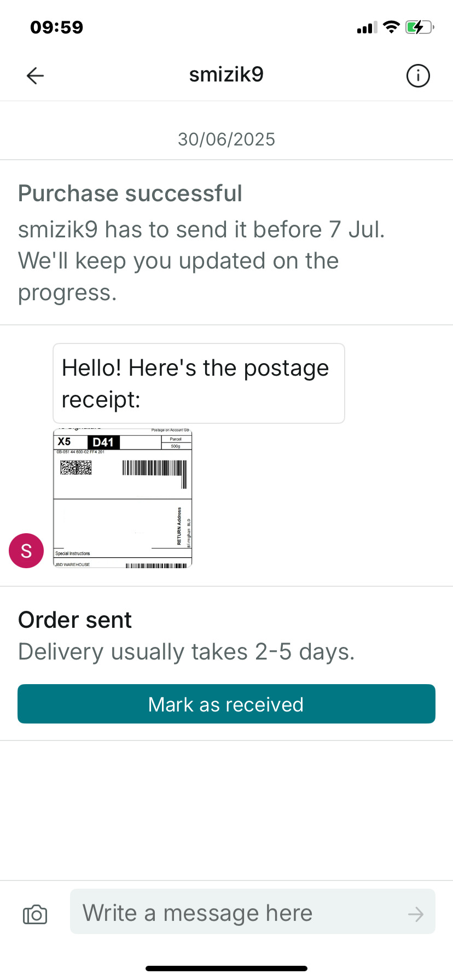The height and width of the screenshot is (980, 453).
Task: Tap the cellular signal bars
Action: pyautogui.click(x=367, y=28)
